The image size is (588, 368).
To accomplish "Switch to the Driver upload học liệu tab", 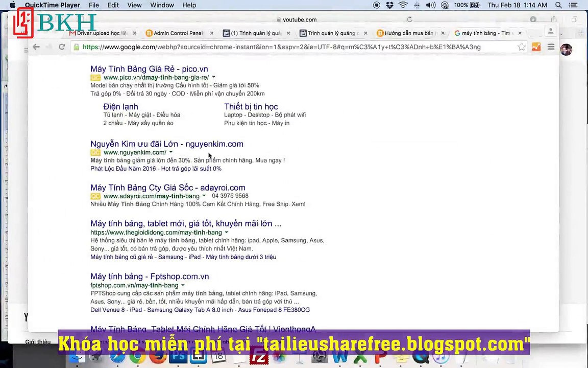I will tap(101, 33).
